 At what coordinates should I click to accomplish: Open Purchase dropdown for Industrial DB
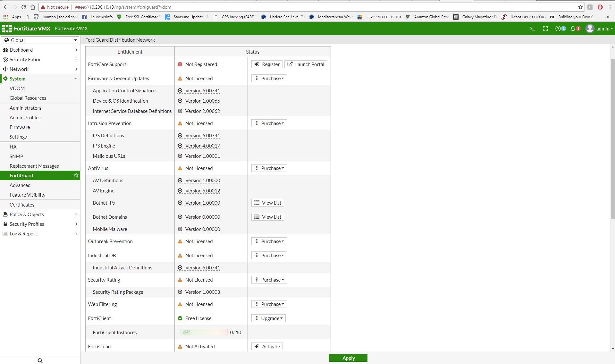click(269, 255)
